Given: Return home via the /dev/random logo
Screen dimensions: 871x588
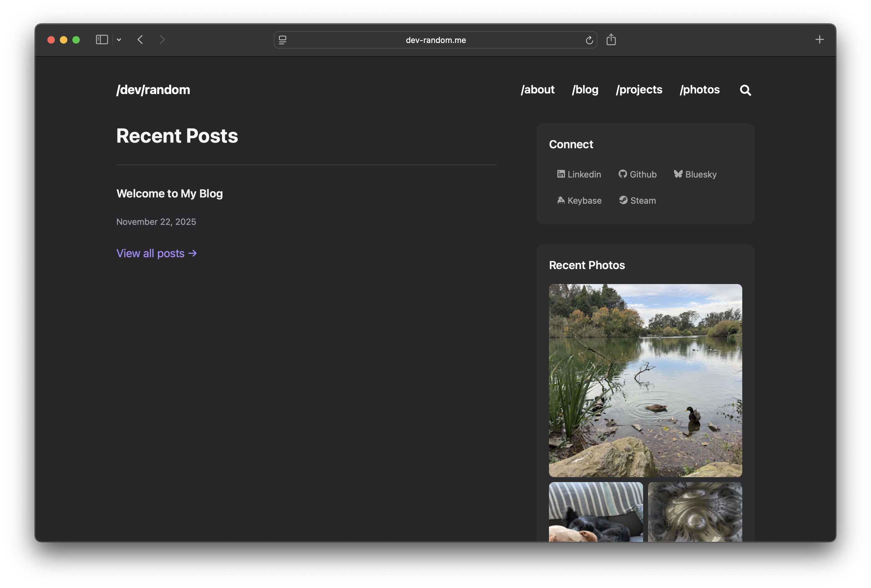Looking at the screenshot, I should point(153,89).
